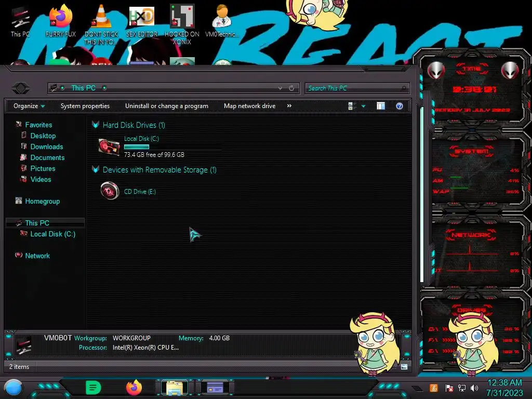The height and width of the screenshot is (399, 532).
Task: Click the refresh icon in address bar
Action: pos(291,88)
